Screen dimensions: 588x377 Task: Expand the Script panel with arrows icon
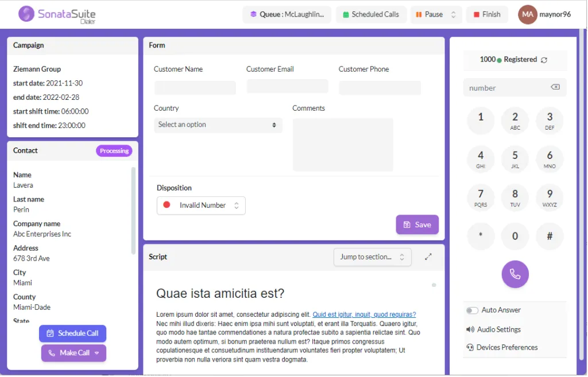(428, 257)
